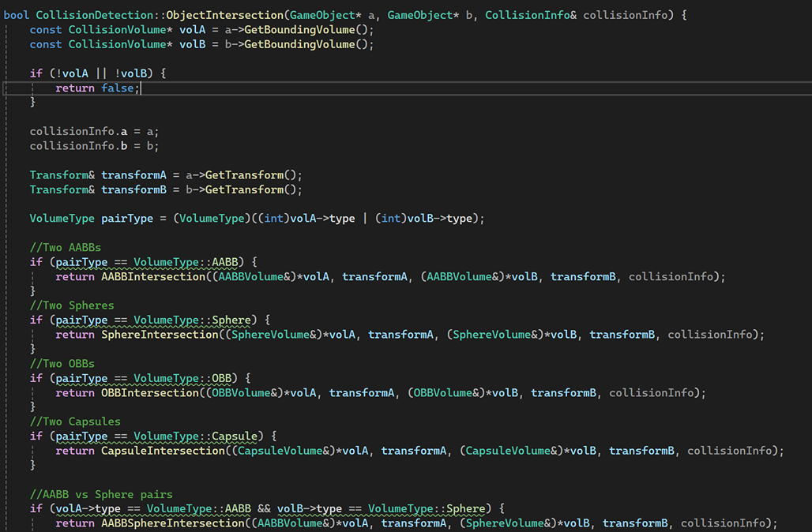Click the AABBIntersection function call
812x532 pixels.
click(x=152, y=276)
